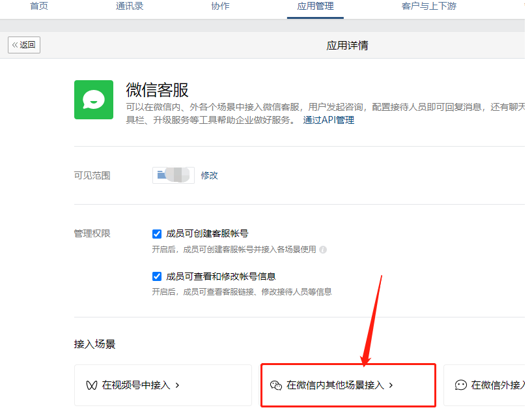This screenshot has height=412, width=532.
Task: Click the 视频号 butterfly icon
Action: click(92, 385)
